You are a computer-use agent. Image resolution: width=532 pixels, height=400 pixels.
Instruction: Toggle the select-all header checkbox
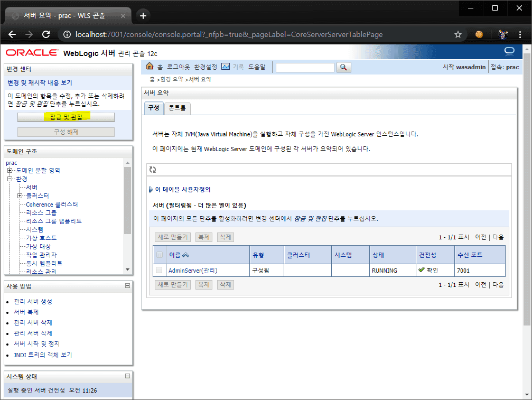[160, 255]
